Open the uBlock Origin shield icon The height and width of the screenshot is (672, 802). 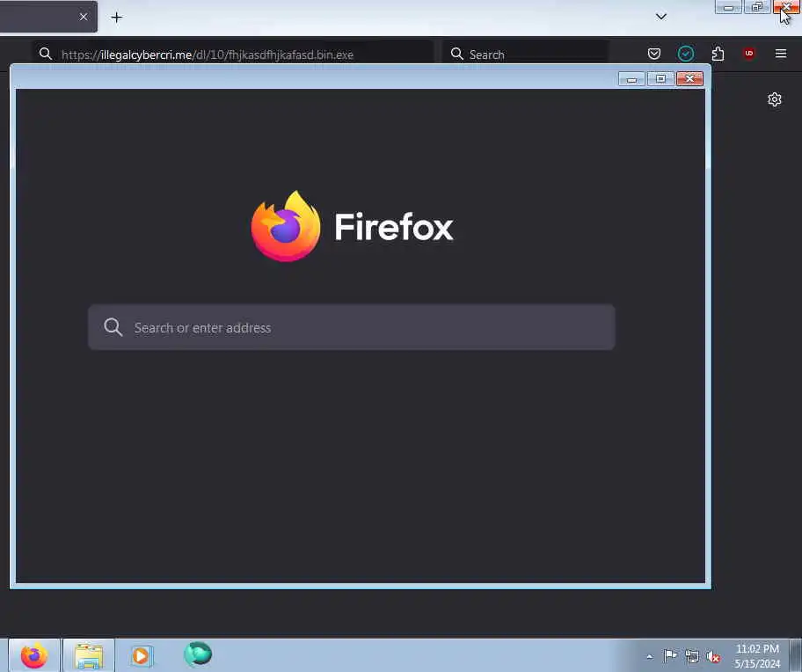tap(749, 53)
